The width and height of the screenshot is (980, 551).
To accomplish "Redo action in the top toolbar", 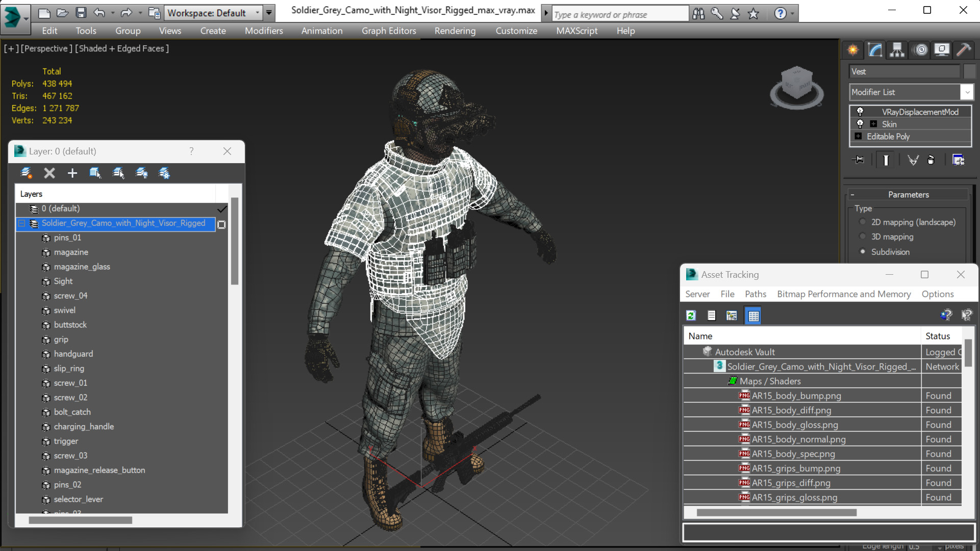I will coord(127,13).
